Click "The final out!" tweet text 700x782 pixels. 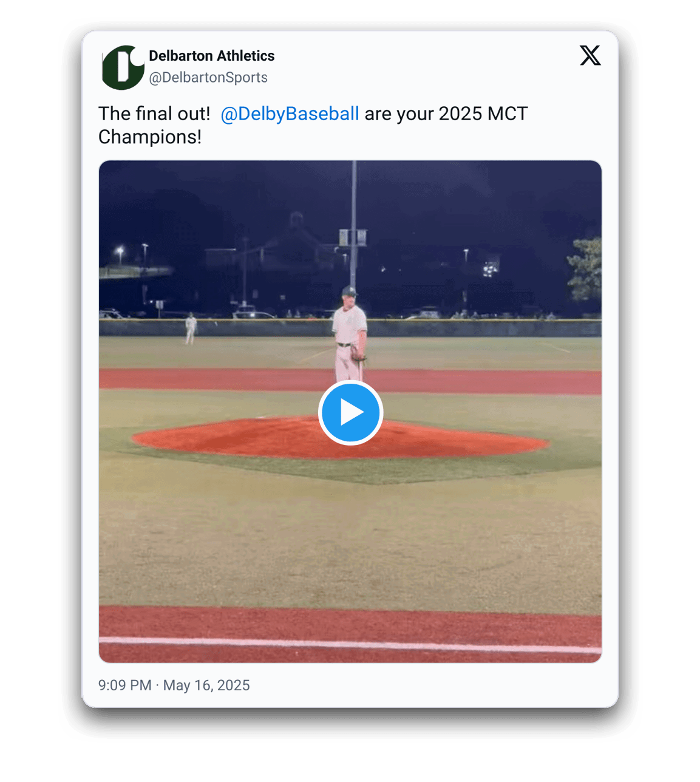click(x=154, y=114)
